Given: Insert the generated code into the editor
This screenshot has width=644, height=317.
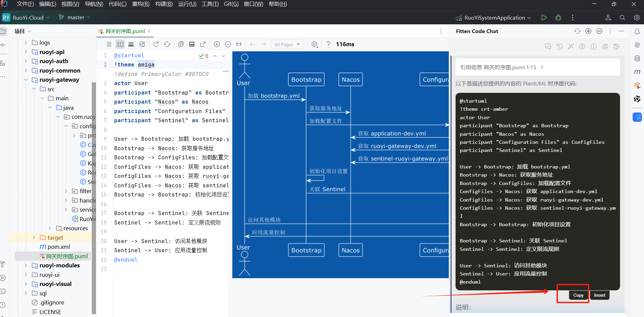Looking at the screenshot, I should pyautogui.click(x=599, y=295).
